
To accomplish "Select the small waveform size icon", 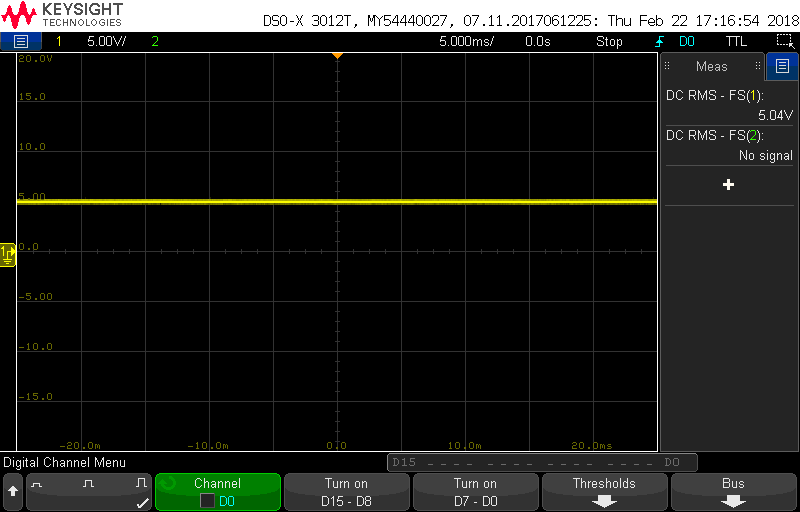I will [36, 483].
